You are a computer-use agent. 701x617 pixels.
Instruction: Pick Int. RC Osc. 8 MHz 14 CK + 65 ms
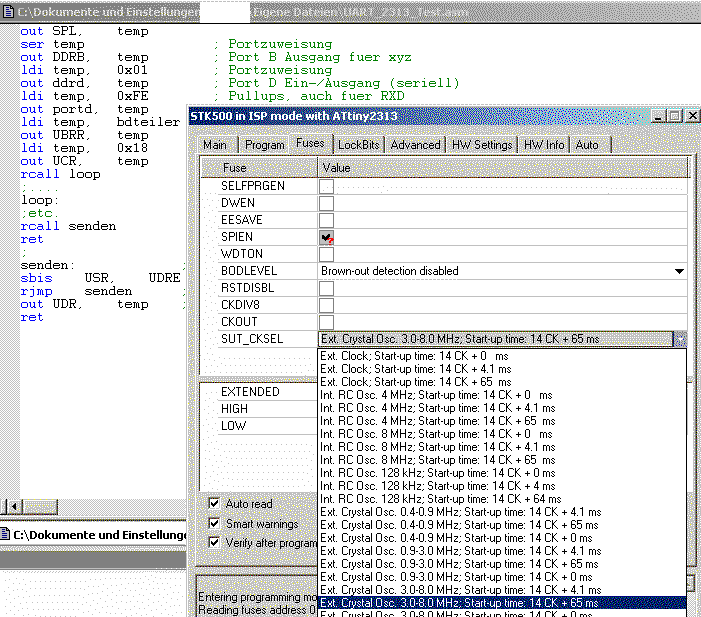[x=502, y=460]
